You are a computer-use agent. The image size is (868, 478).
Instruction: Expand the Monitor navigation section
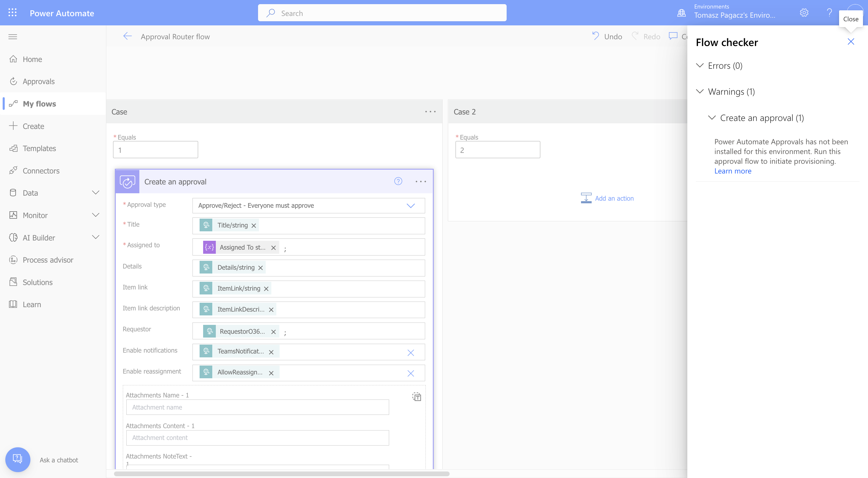pos(96,215)
